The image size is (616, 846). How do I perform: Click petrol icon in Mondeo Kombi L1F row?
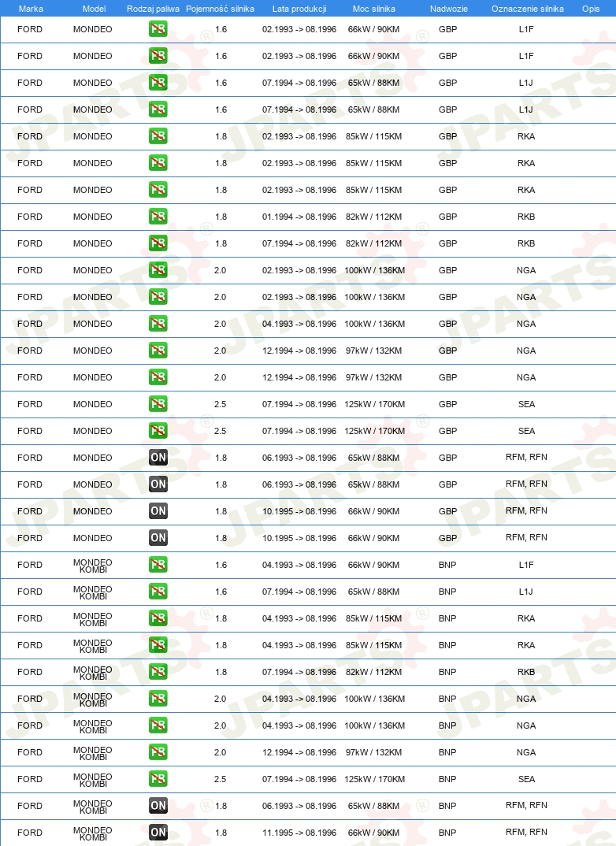click(158, 564)
